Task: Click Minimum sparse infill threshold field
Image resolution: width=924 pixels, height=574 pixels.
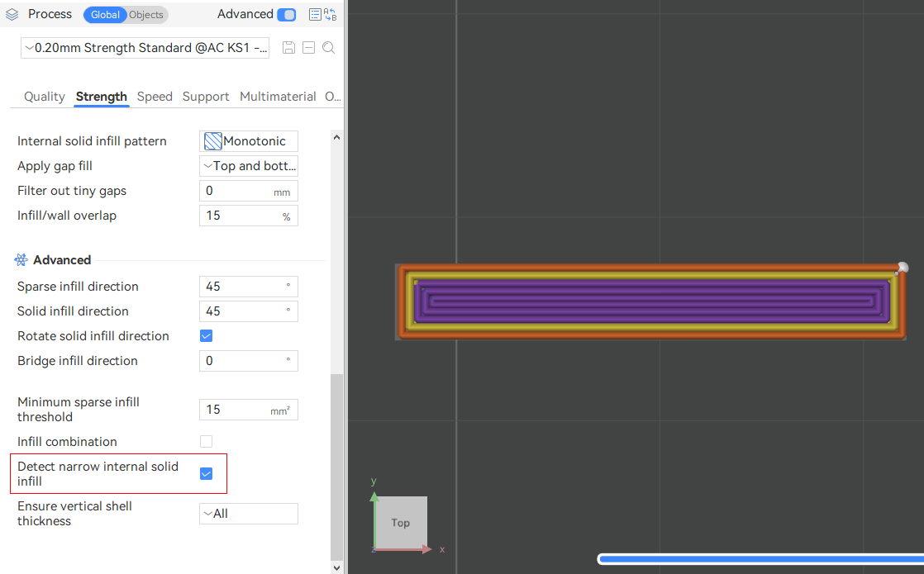Action: coord(249,410)
